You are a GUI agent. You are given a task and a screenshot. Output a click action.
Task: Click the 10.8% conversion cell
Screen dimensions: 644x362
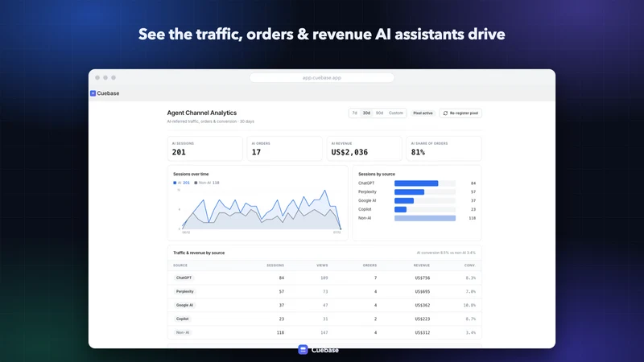click(469, 305)
